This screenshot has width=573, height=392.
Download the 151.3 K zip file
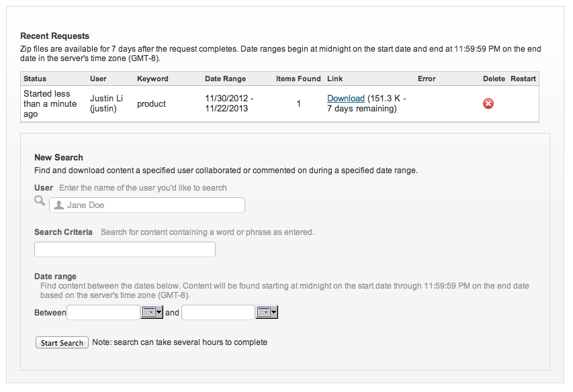345,99
